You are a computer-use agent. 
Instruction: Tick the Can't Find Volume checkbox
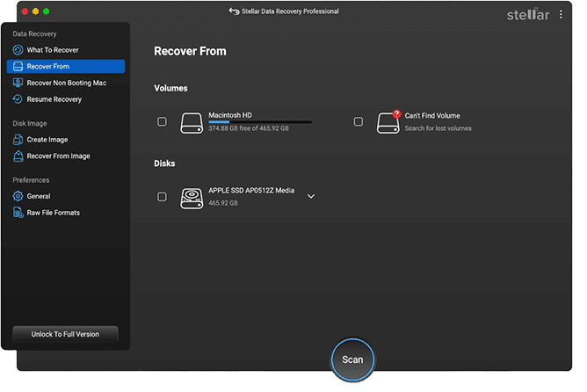[359, 121]
